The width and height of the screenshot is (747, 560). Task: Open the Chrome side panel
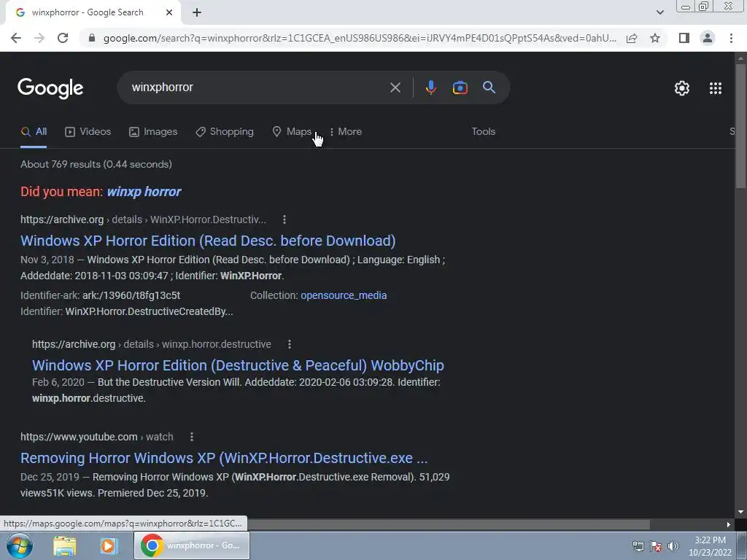(x=684, y=38)
